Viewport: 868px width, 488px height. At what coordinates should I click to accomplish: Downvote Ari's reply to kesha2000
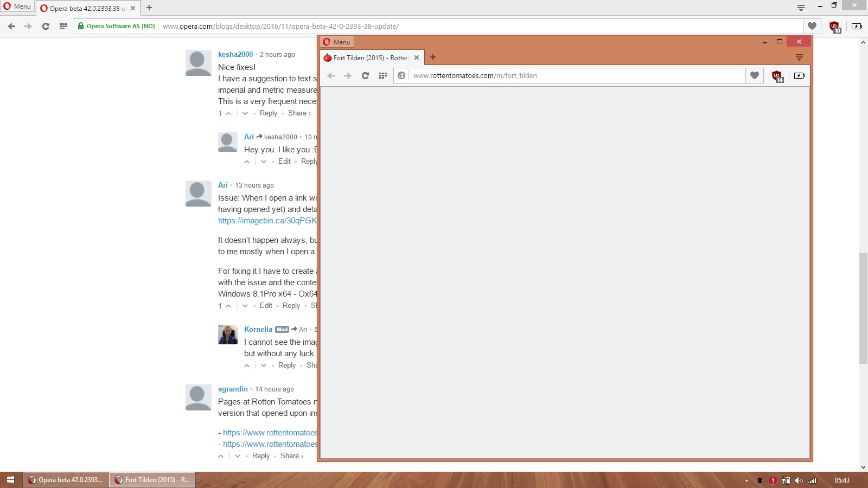point(264,162)
